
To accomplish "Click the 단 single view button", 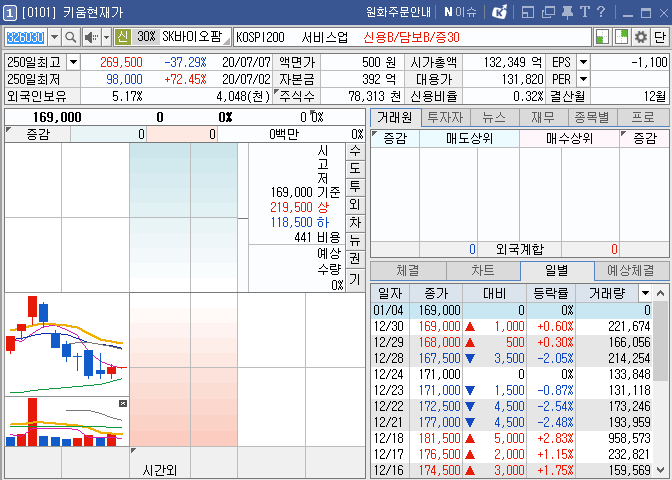I will [660, 37].
